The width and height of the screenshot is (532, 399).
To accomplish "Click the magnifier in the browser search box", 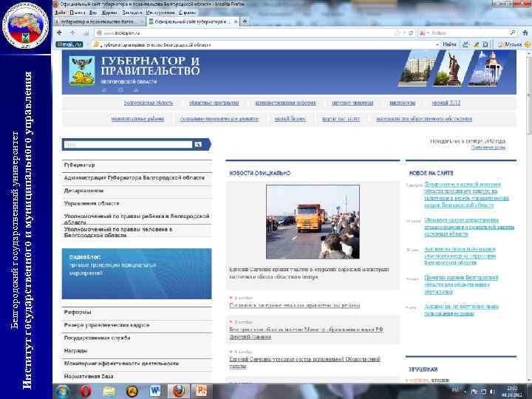I will click(x=513, y=33).
